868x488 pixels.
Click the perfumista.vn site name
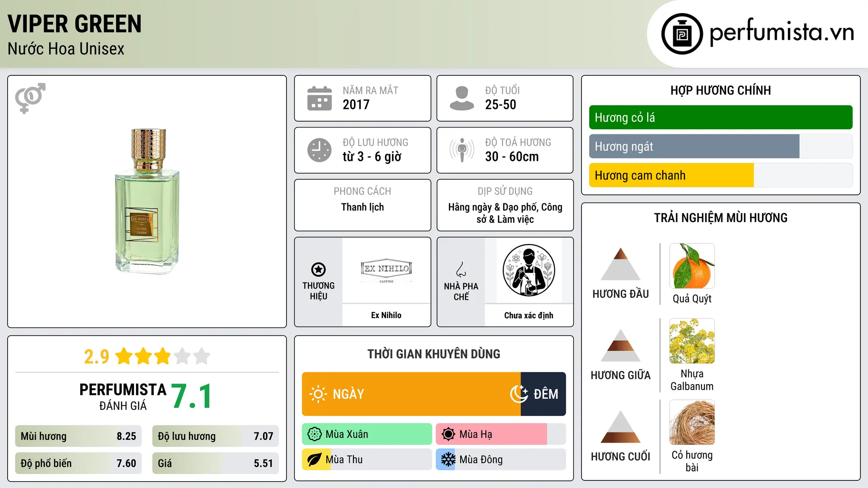point(782,33)
